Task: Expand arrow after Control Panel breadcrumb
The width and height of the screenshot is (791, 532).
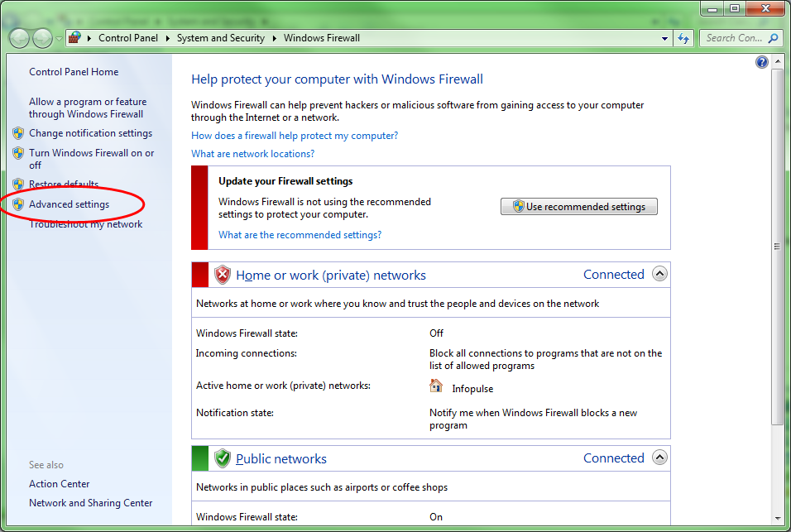Action: (167, 38)
